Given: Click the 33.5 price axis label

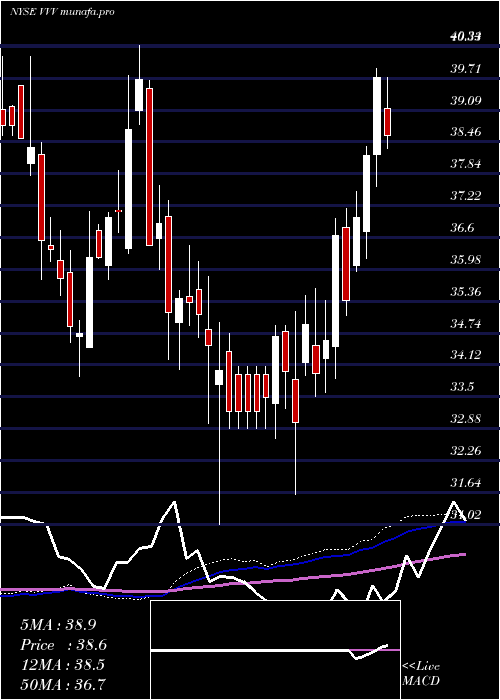Looking at the screenshot, I should [x=462, y=387].
